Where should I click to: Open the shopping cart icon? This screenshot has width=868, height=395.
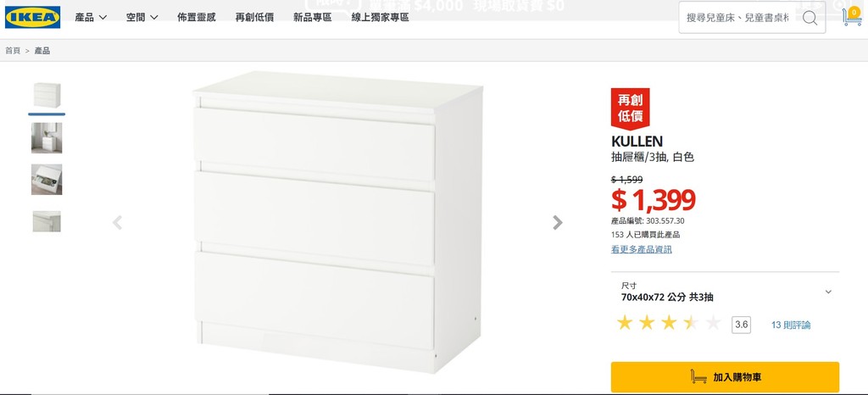852,17
